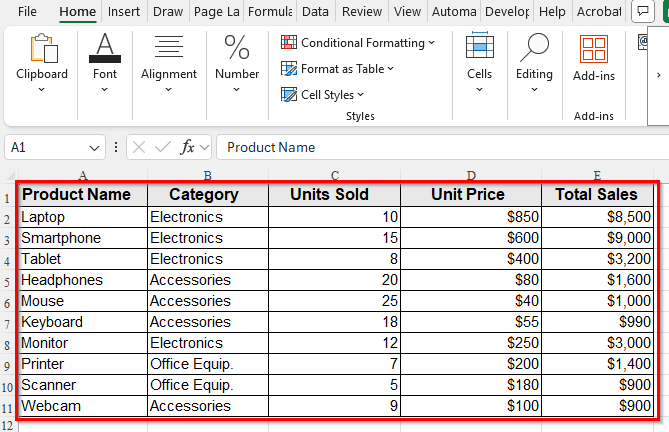Viewport: 669px width, 432px height.
Task: Switch to the View tab
Action: [407, 12]
